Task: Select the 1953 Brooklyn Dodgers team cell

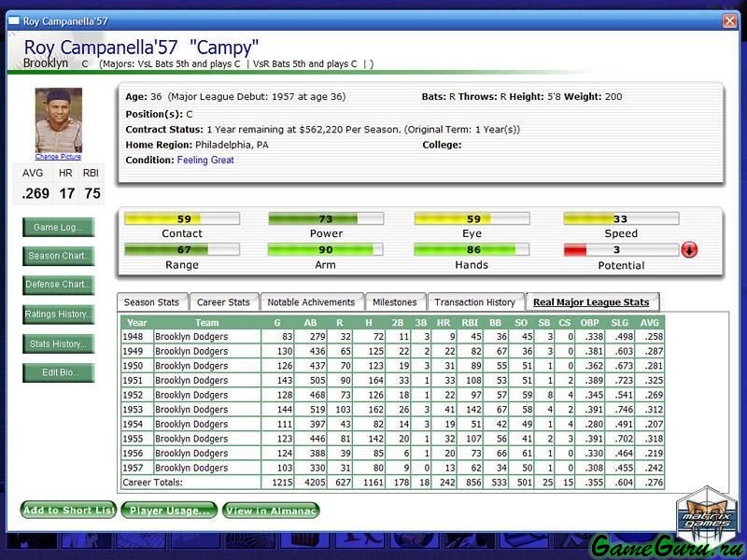Action: coord(206,410)
